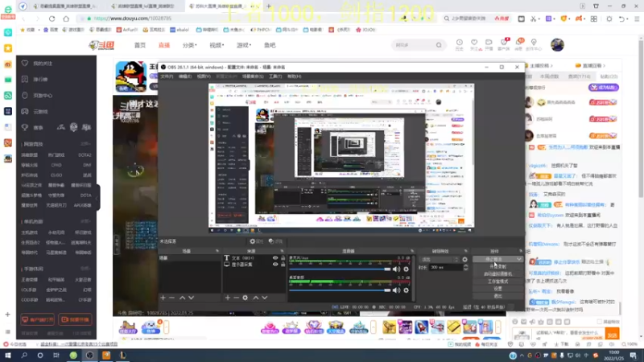Mute the desktop audio mixer channel
This screenshot has height=362, width=644.
pyautogui.click(x=396, y=290)
